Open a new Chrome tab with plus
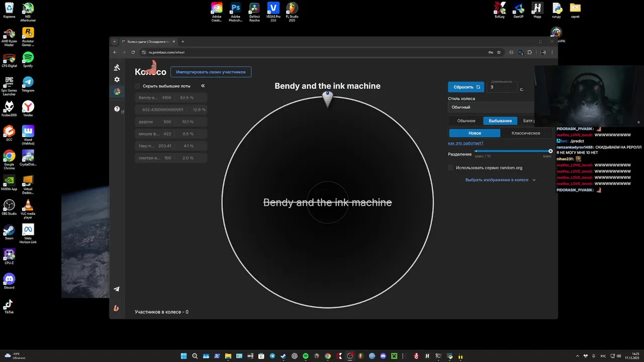Screen dimensions: 644x362 (x=183, y=41)
